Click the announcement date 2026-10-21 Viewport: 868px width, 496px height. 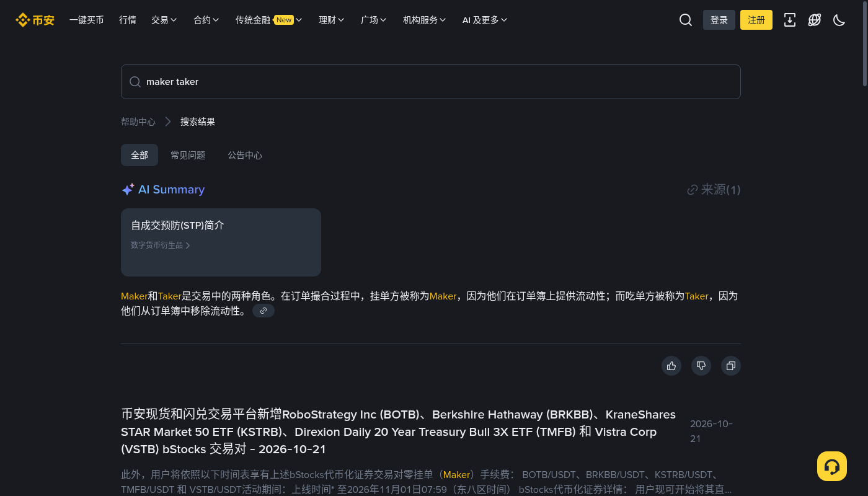tap(711, 432)
